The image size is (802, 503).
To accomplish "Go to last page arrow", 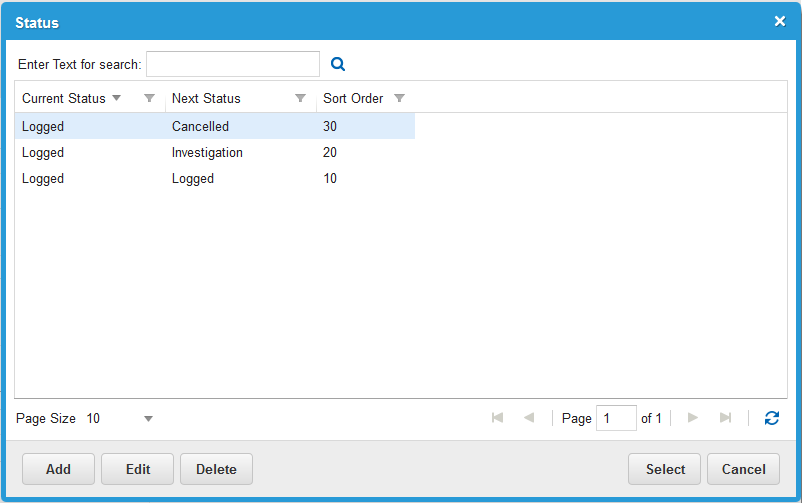I will tap(725, 418).
